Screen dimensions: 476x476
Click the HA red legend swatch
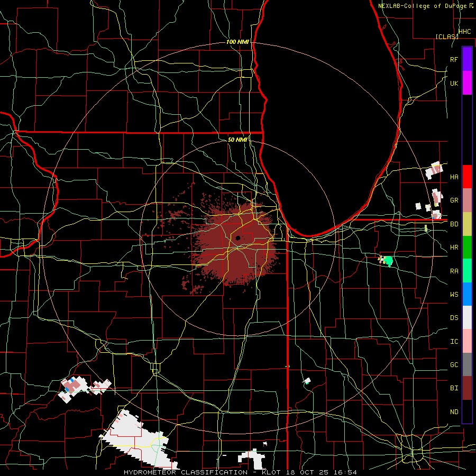[467, 177]
